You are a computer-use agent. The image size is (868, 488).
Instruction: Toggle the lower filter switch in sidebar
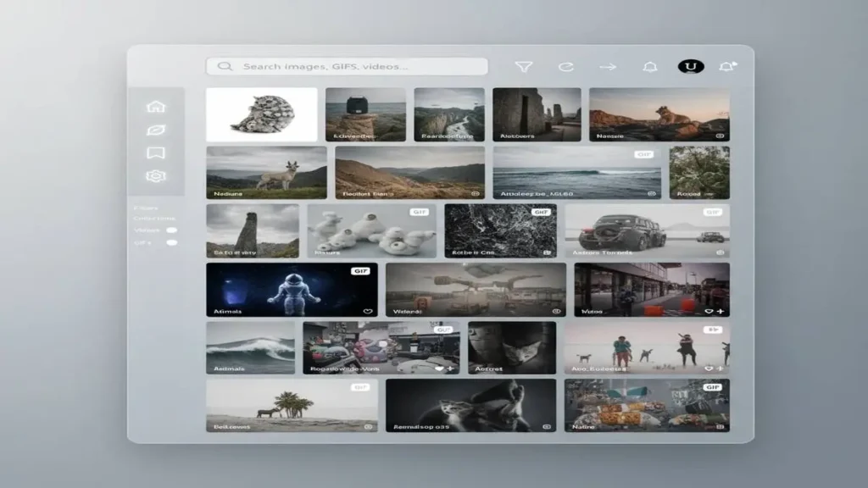click(171, 243)
